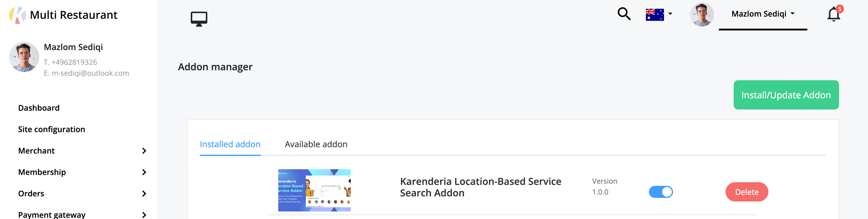Open the Mazlom Sediqi user dropdown
The image size is (868, 219).
tap(763, 14)
